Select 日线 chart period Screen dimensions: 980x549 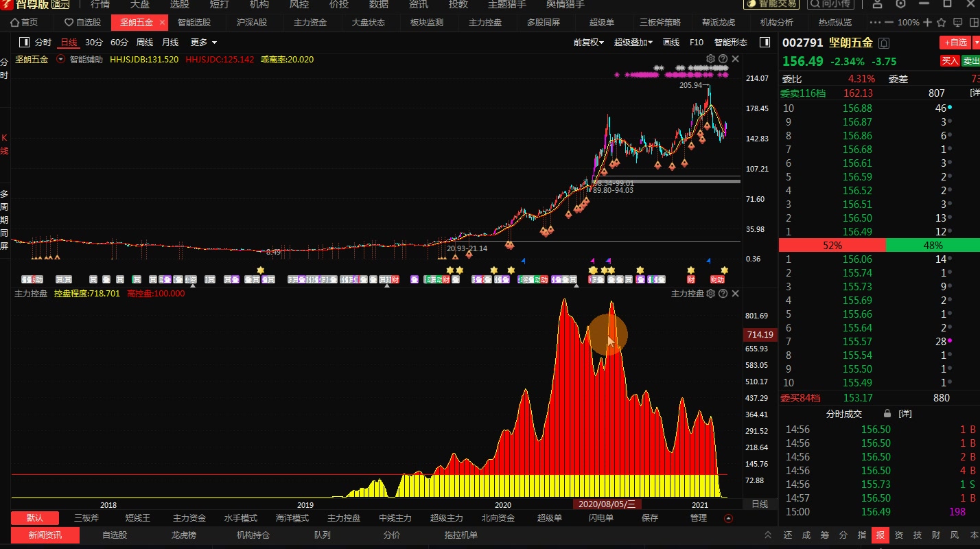coord(69,43)
